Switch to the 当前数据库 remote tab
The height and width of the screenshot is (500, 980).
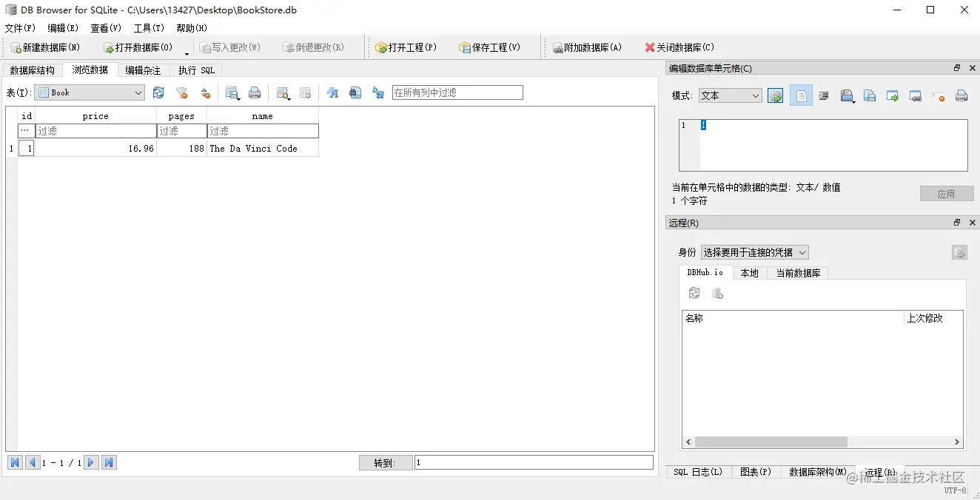coord(798,273)
